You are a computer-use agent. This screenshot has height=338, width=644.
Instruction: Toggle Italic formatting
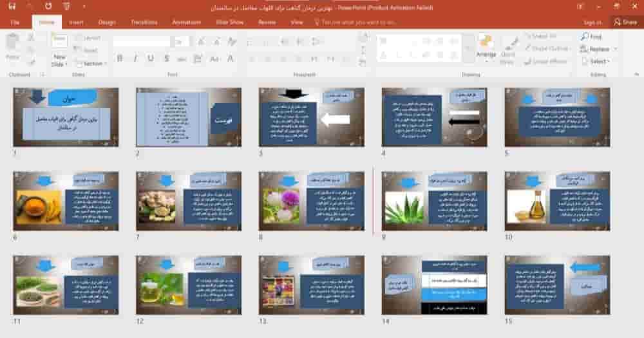(135, 59)
